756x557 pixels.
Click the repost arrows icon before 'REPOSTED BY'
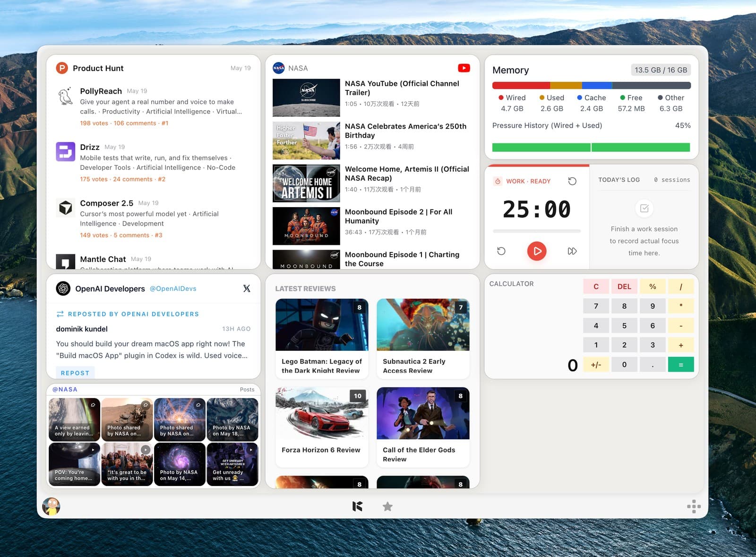pyautogui.click(x=60, y=314)
